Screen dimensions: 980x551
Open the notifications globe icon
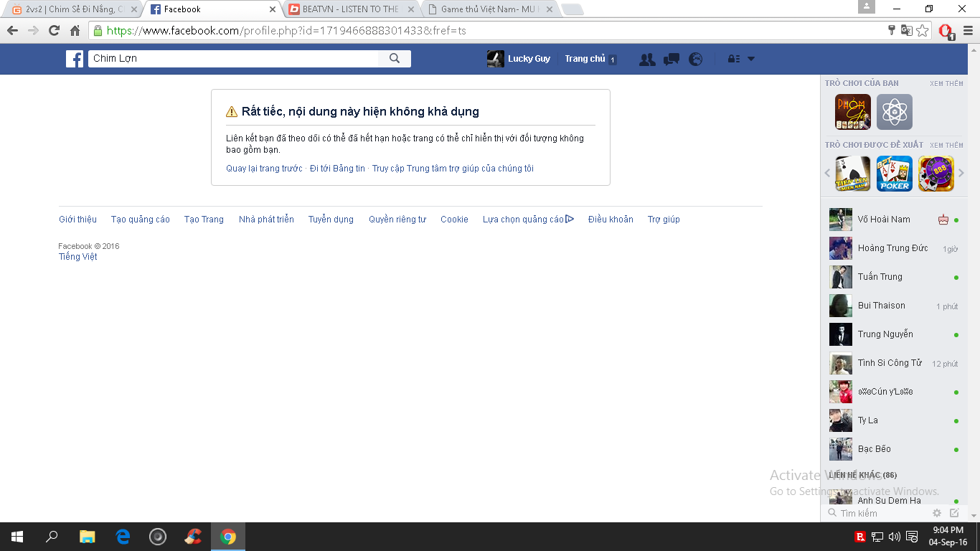695,60
